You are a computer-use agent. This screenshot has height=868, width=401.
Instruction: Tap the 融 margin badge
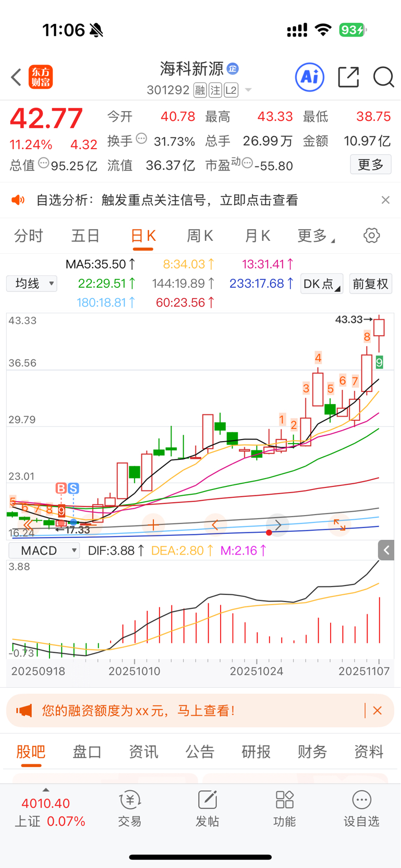[200, 90]
